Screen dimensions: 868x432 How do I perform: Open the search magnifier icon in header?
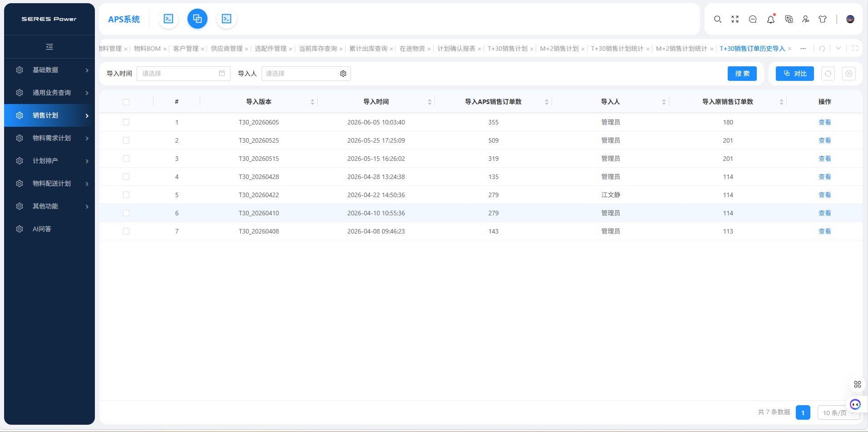pos(718,19)
